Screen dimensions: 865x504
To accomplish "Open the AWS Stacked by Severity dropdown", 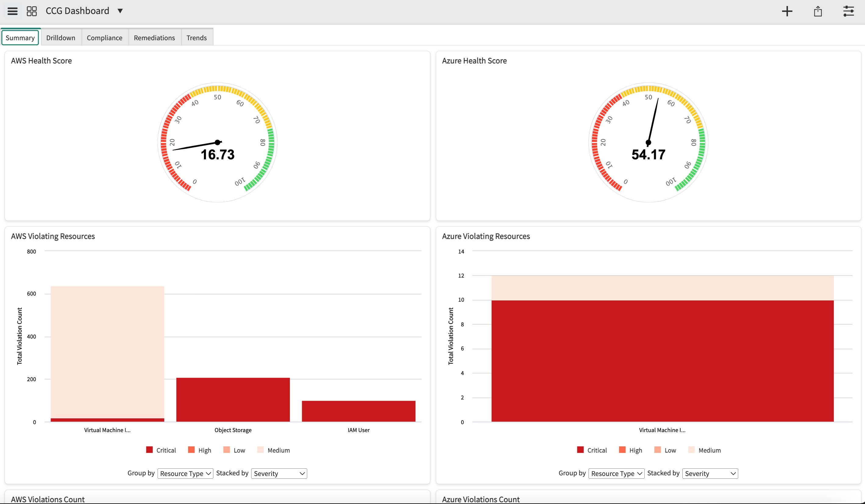I will 279,473.
